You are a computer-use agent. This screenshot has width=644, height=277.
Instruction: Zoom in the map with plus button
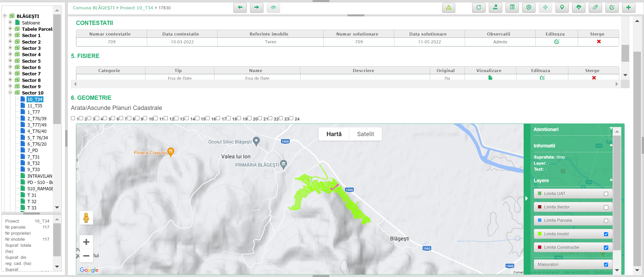(86, 242)
